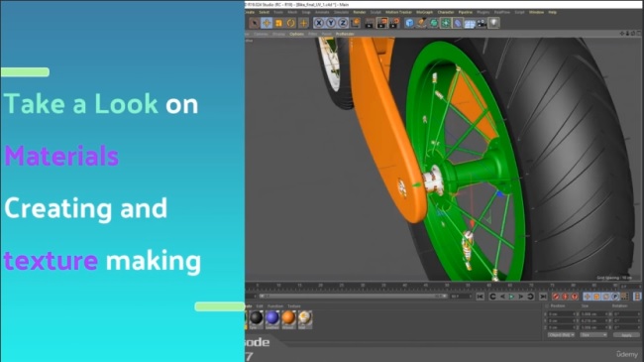The height and width of the screenshot is (362, 644).
Task: Open the Size mode dropdown
Action: point(593,335)
